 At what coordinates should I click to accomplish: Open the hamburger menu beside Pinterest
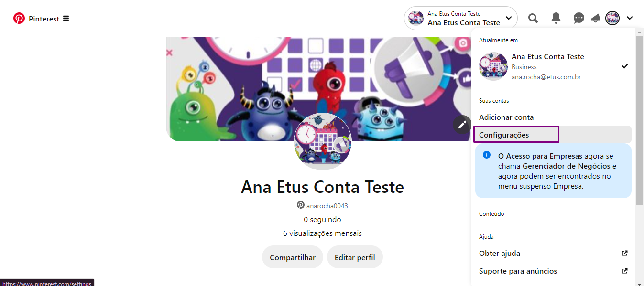[x=66, y=19]
